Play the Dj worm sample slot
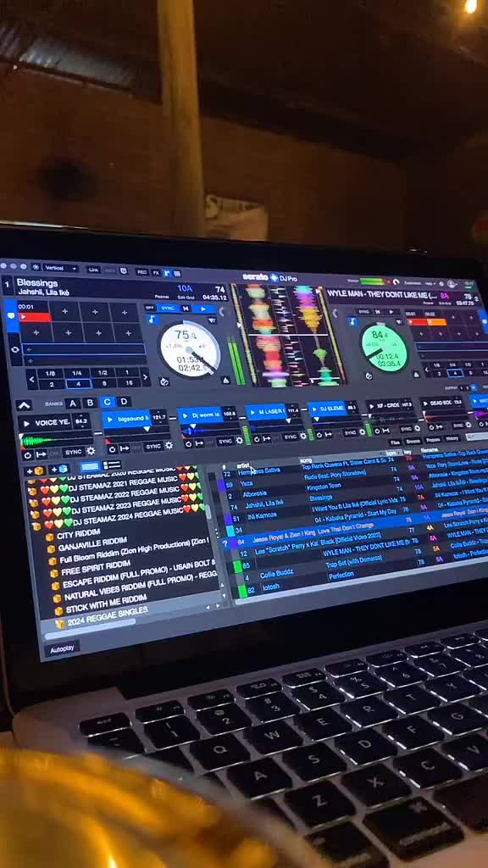 (x=184, y=415)
